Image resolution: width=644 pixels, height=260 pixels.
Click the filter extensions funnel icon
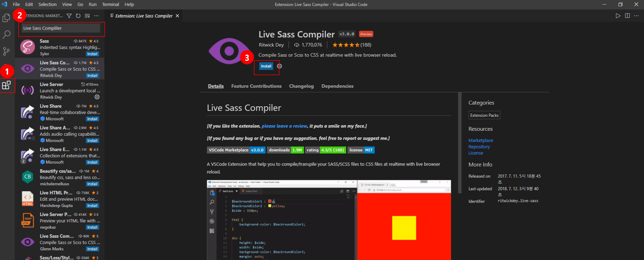[69, 16]
